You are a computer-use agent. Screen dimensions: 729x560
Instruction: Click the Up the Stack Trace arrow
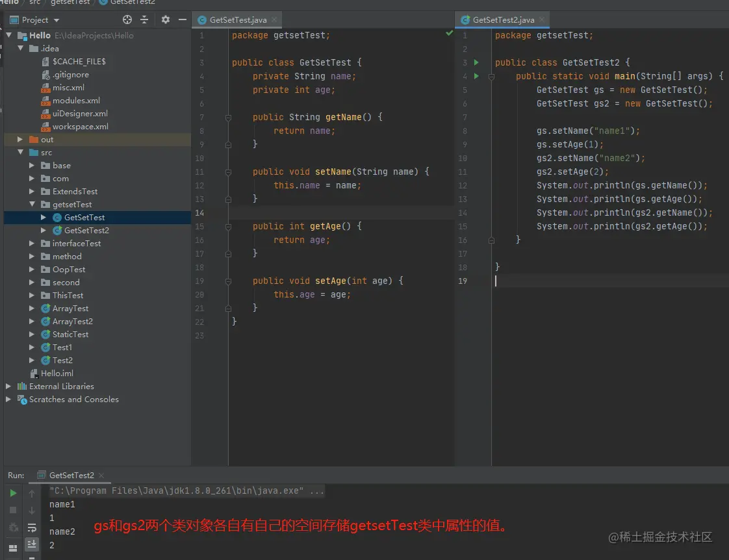[32, 494]
